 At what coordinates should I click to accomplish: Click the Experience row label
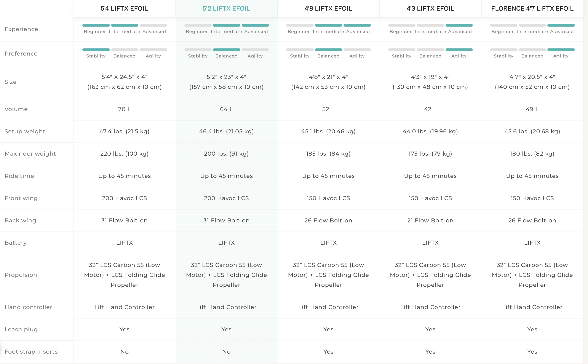[x=21, y=29]
